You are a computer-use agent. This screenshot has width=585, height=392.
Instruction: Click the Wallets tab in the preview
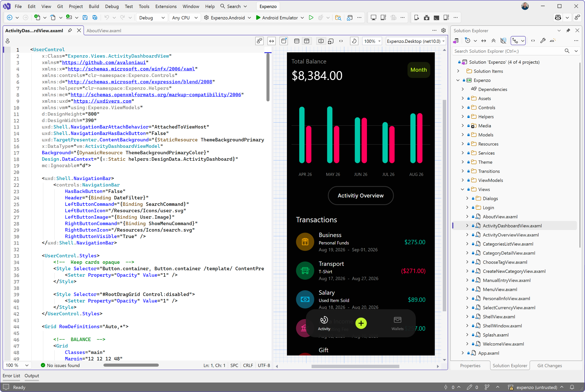coord(397,324)
